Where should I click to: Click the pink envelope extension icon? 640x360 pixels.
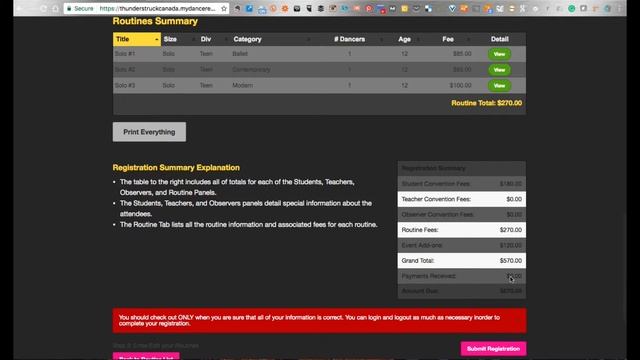(x=356, y=9)
